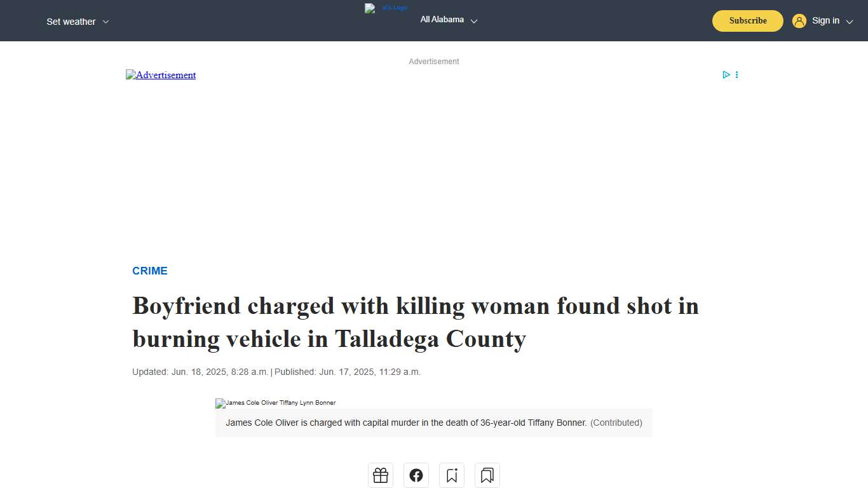The image size is (868, 488).
Task: Open your saved bookmarks list
Action: 487,475
